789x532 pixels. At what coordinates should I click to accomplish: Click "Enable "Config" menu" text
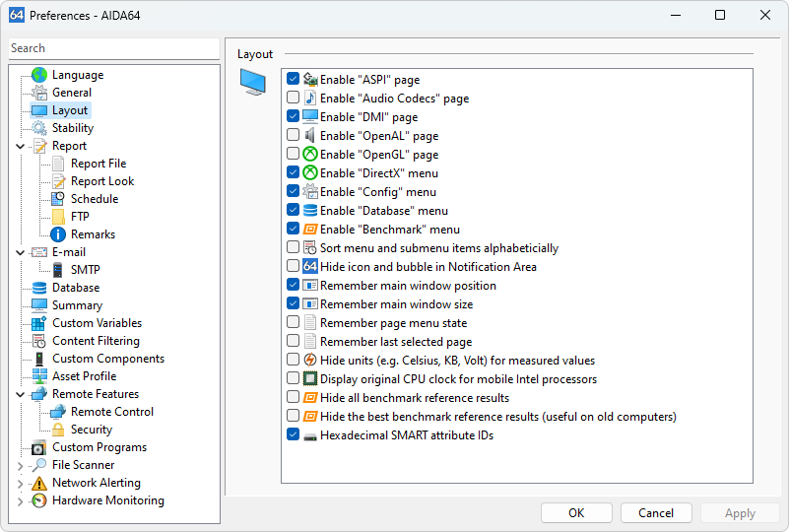pyautogui.click(x=378, y=192)
